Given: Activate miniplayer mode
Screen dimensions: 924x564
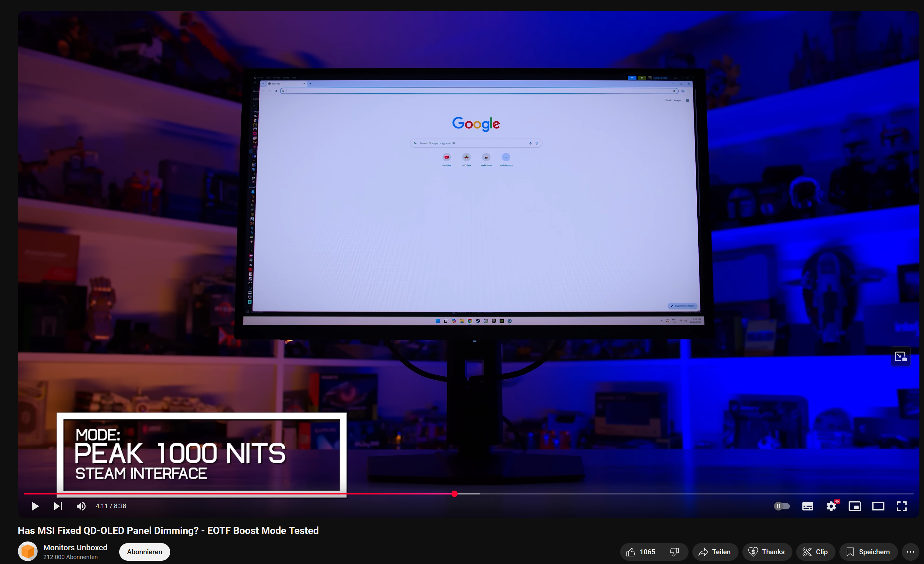Looking at the screenshot, I should 855,506.
